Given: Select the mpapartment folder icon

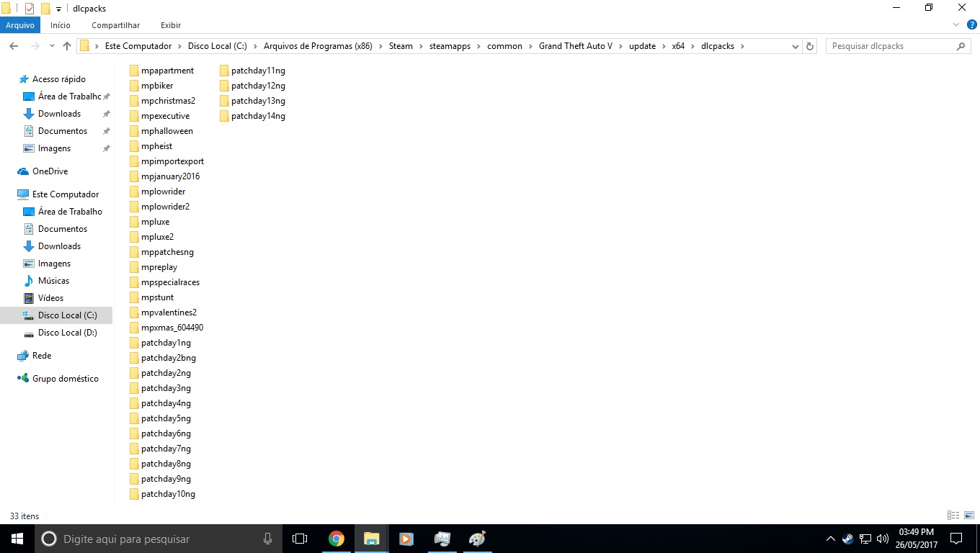Looking at the screenshot, I should (134, 71).
